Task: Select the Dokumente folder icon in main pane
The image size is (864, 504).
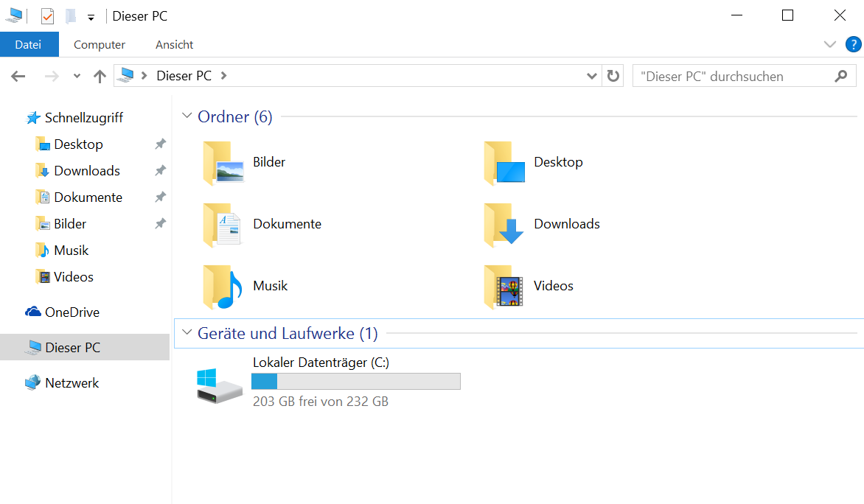Action: (x=223, y=225)
